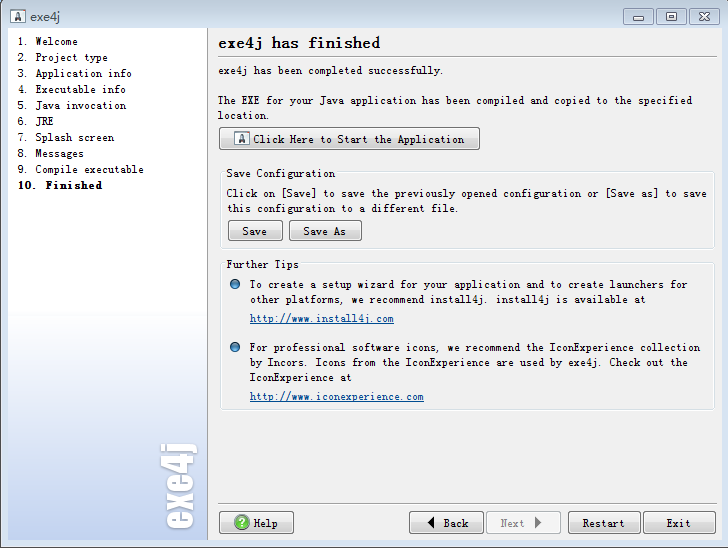The height and width of the screenshot is (548, 728).
Task: Click the exe4j title bar icon
Action: pyautogui.click(x=18, y=16)
